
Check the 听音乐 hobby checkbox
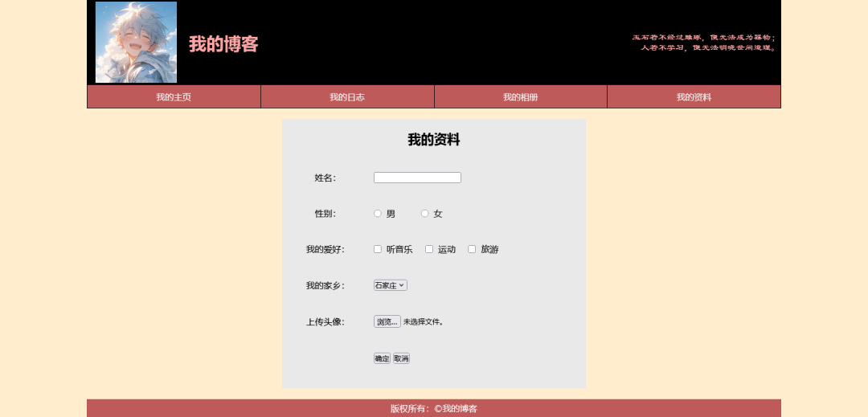[x=378, y=249]
